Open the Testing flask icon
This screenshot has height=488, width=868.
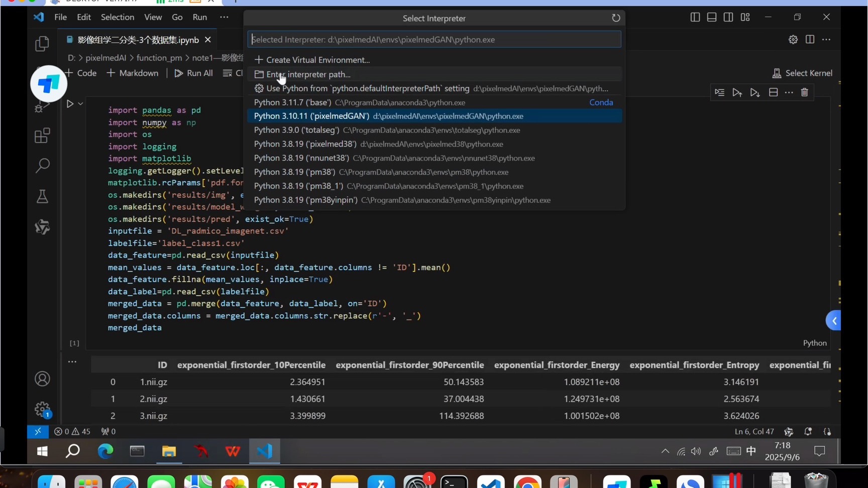click(x=42, y=196)
